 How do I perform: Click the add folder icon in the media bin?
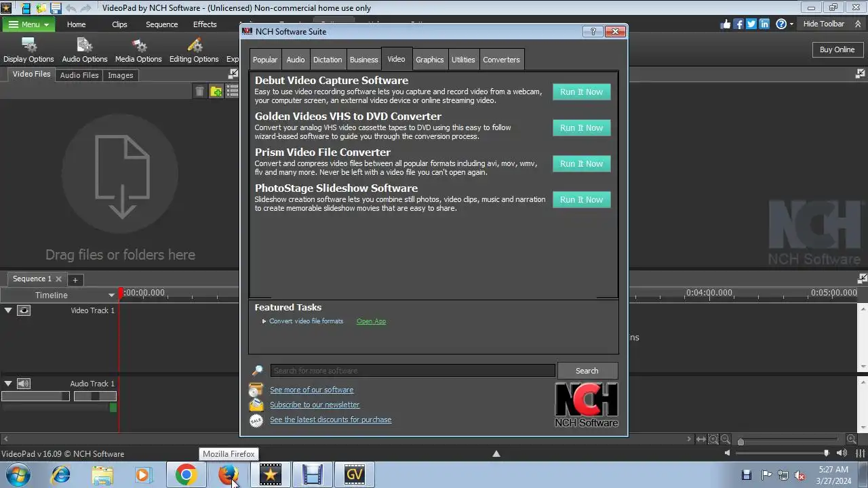pos(216,91)
